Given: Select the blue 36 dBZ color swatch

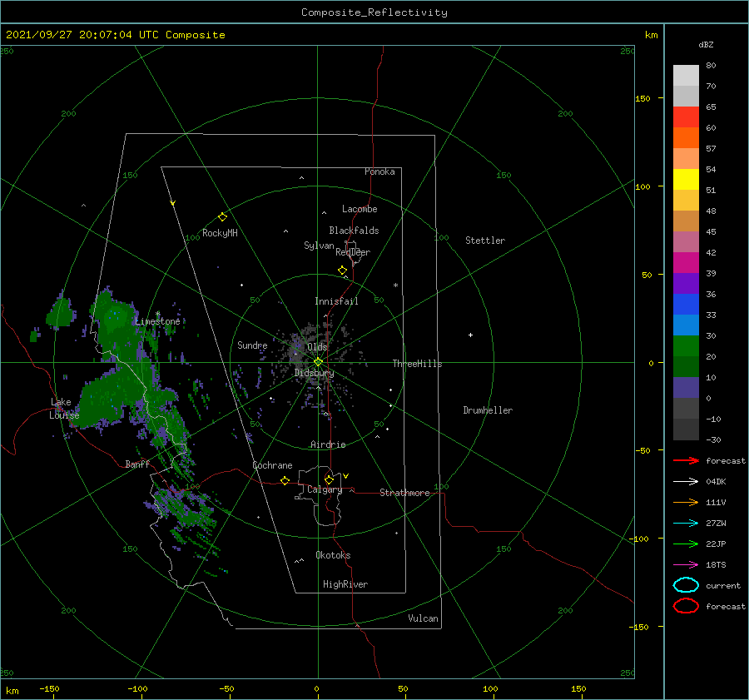Looking at the screenshot, I should (686, 304).
